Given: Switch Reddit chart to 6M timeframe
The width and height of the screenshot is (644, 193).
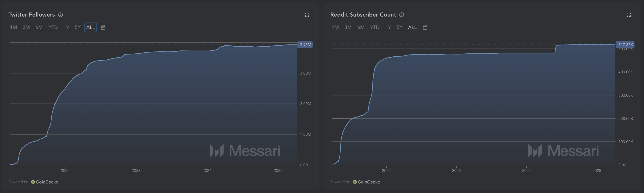Looking at the screenshot, I should [x=361, y=27].
